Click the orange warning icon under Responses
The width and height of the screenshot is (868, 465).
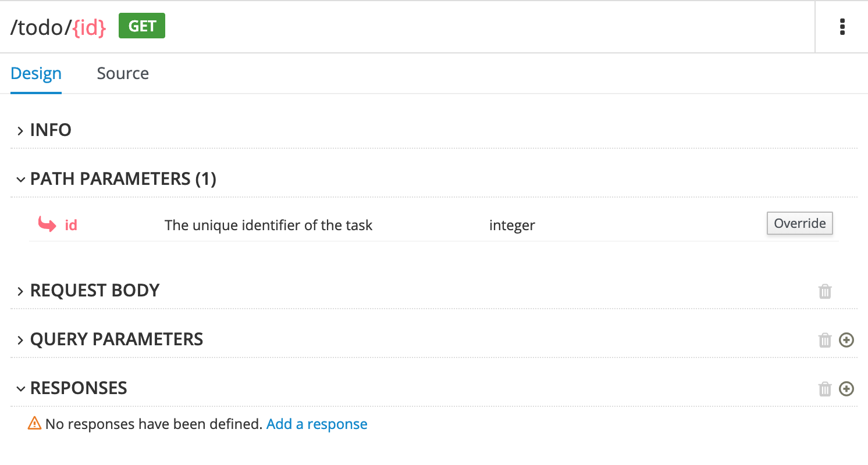pos(35,424)
